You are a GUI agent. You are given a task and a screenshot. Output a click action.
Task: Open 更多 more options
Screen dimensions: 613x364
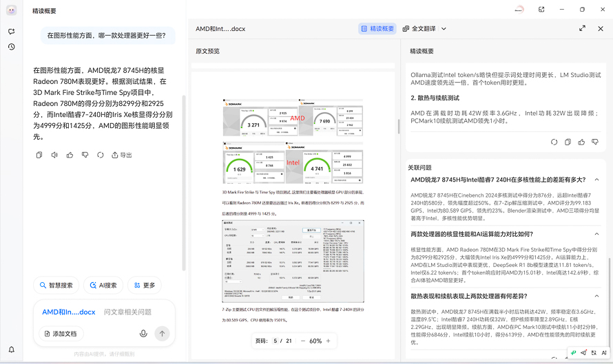coord(144,286)
